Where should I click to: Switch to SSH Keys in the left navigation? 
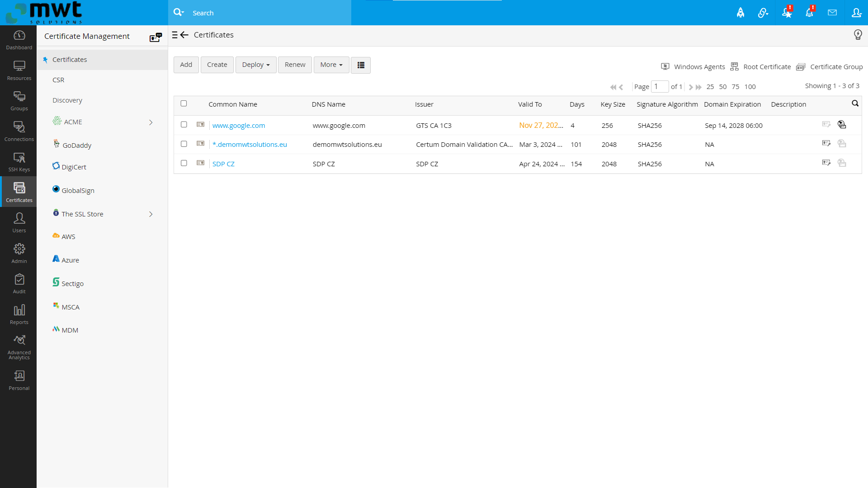point(19,161)
